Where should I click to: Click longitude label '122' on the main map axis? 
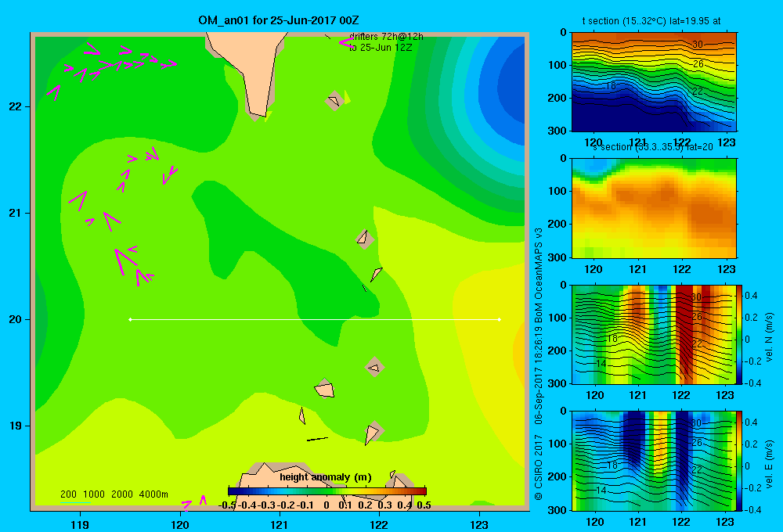click(x=379, y=524)
